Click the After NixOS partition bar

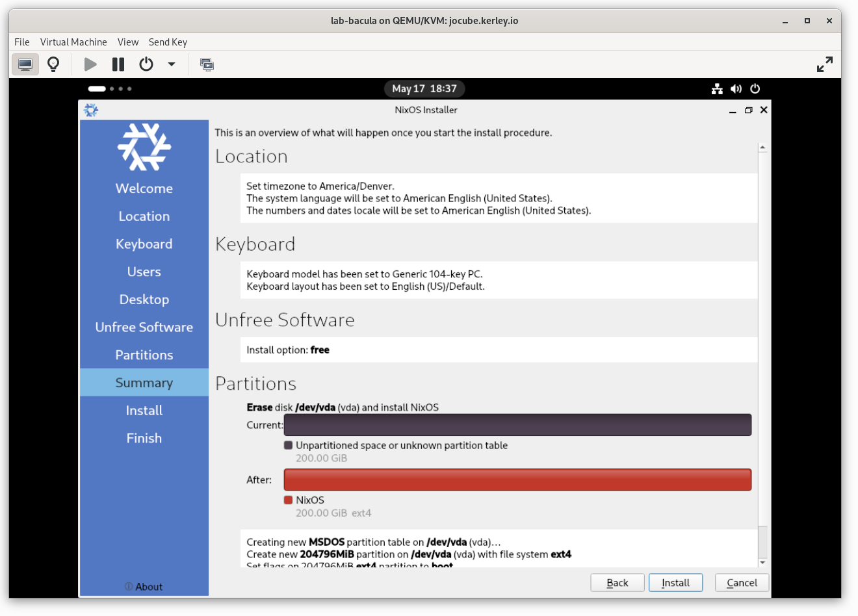[x=517, y=480]
